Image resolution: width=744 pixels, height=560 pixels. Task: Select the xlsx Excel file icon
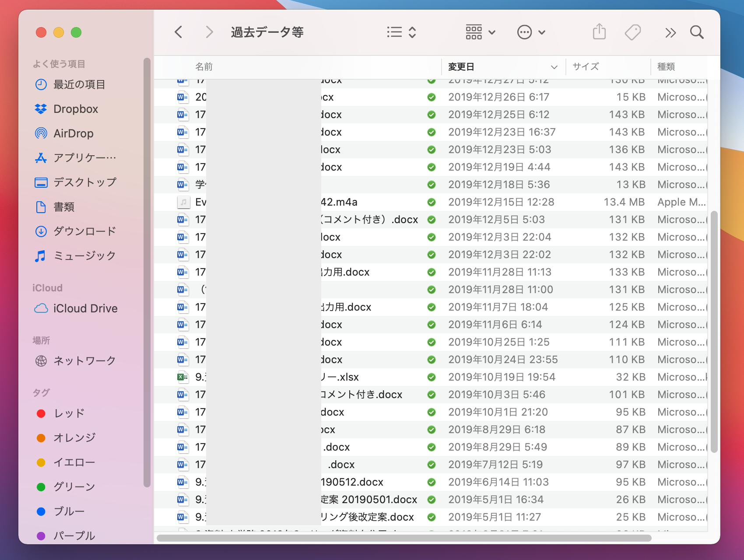[x=182, y=377]
